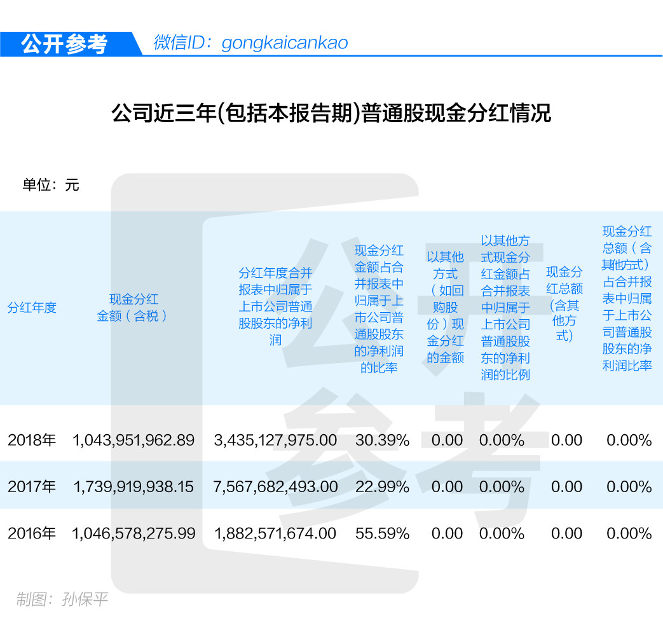Viewport: 663px width, 644px height.
Task: Select the 分红年度合并报表中归属于上市公司普通股股东的净利润 header
Action: pyautogui.click(x=275, y=307)
